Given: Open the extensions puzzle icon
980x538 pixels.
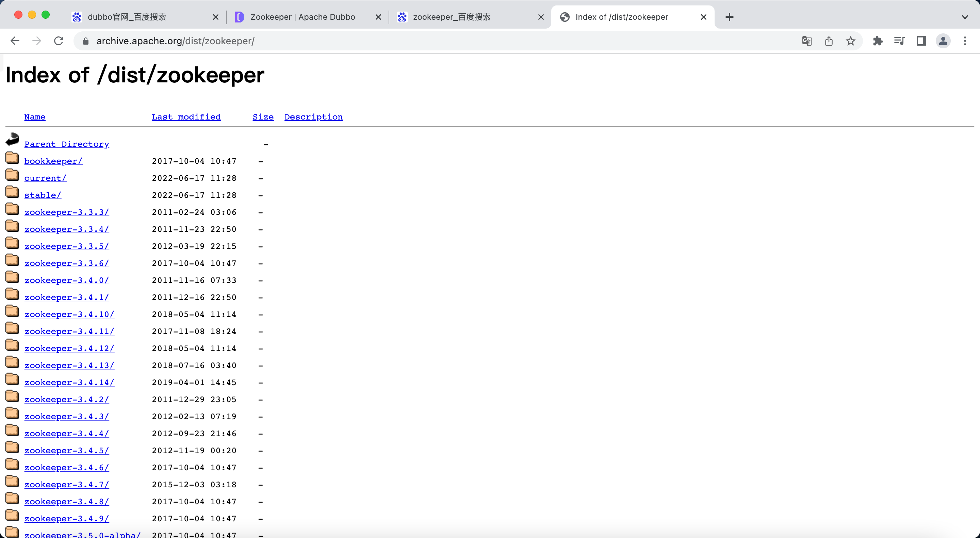Looking at the screenshot, I should tap(878, 41).
